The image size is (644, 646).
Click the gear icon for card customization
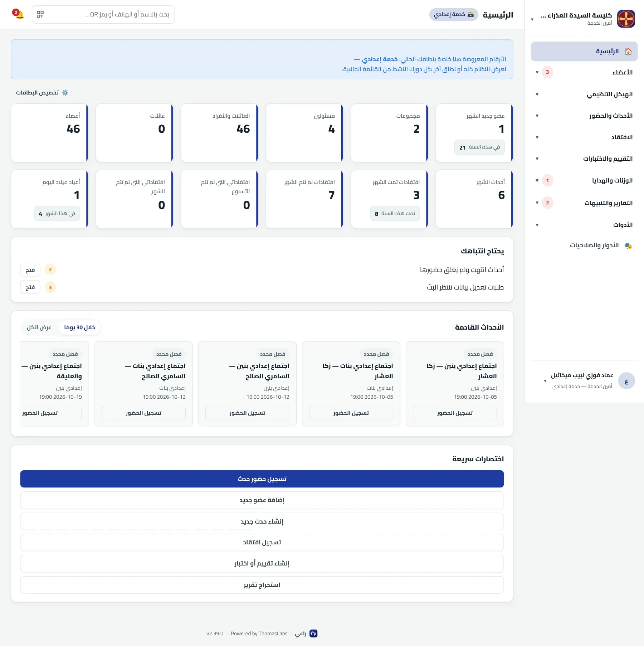[65, 93]
